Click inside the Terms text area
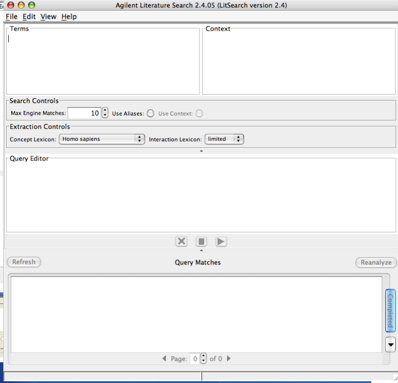398x383 pixels. tap(103, 62)
